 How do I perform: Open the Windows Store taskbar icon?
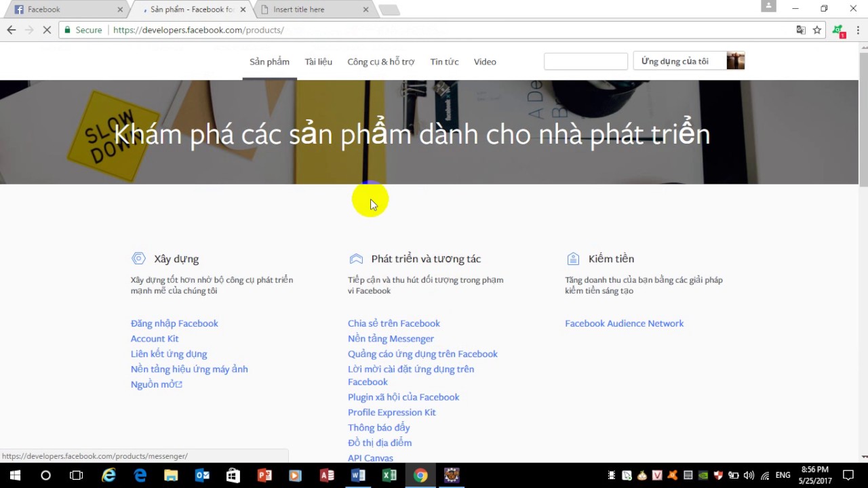coord(233,475)
